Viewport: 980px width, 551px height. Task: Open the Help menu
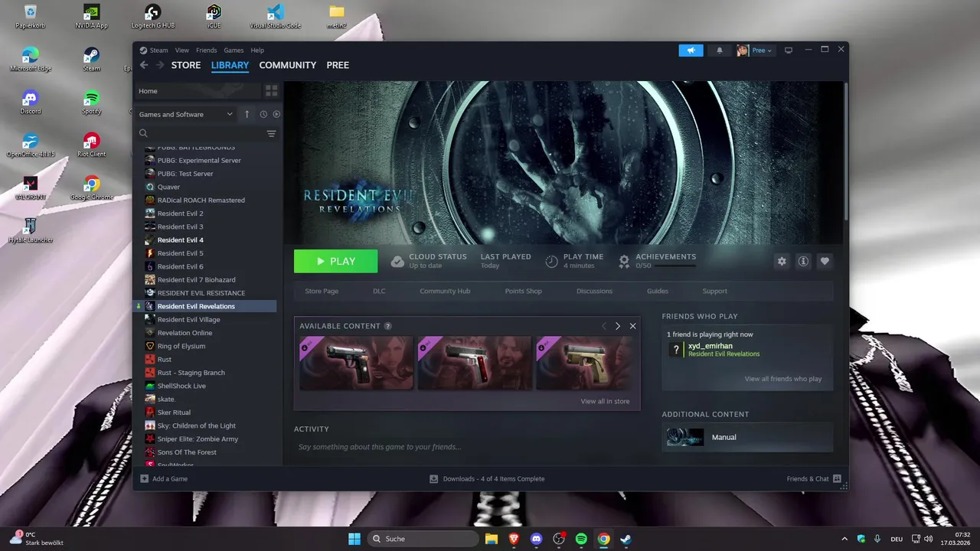tap(257, 51)
